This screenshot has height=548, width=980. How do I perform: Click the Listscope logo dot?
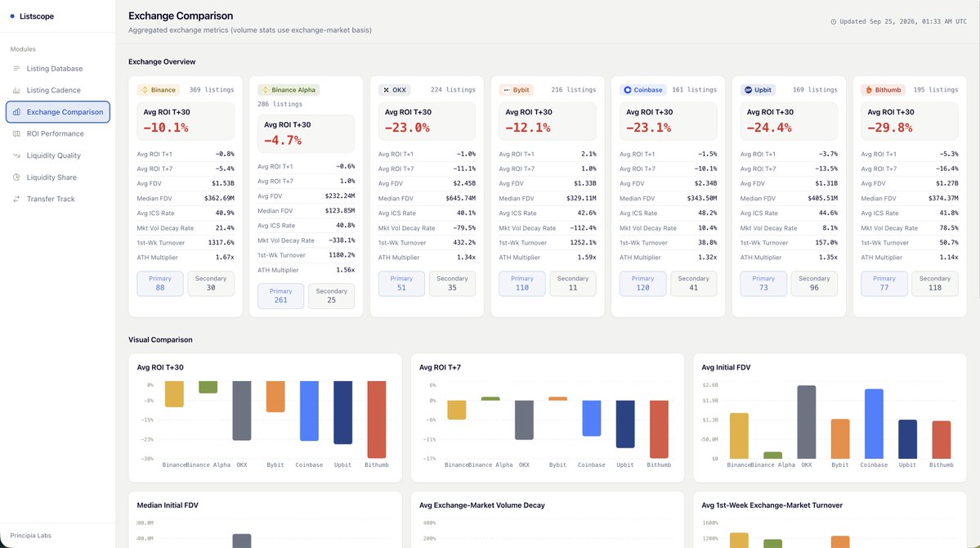[x=12, y=16]
